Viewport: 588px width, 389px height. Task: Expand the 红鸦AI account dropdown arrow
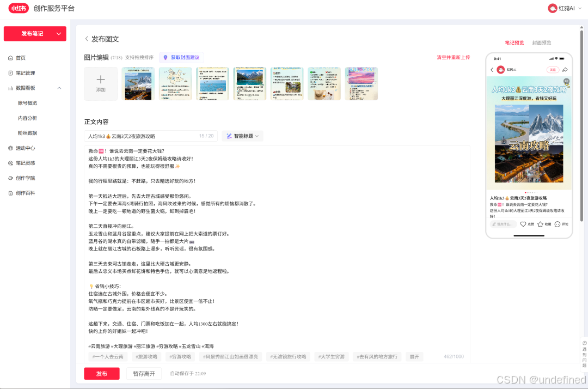(580, 8)
